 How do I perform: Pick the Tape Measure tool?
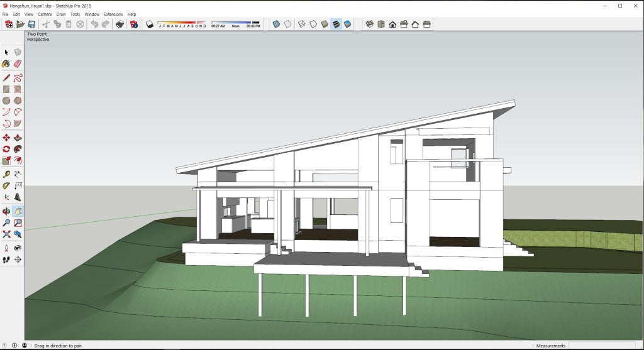tap(6, 175)
